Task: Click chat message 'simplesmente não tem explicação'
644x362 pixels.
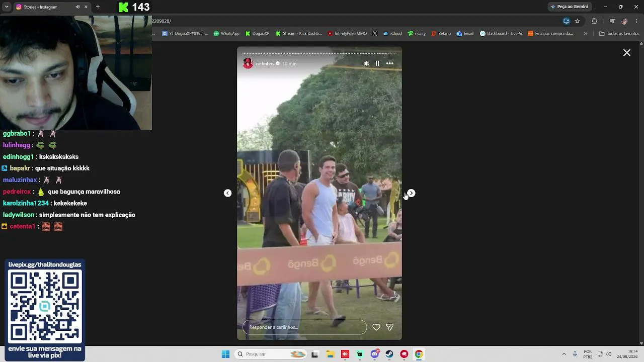Action: 87,215
